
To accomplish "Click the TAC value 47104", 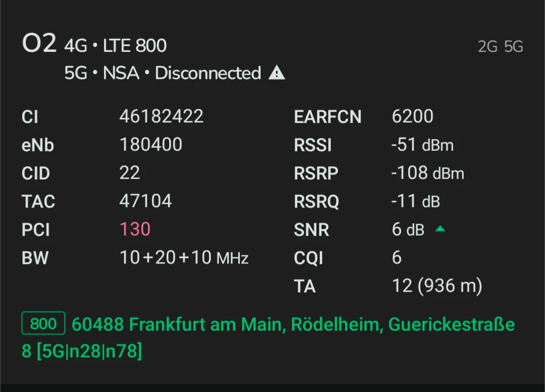I will [x=146, y=201].
